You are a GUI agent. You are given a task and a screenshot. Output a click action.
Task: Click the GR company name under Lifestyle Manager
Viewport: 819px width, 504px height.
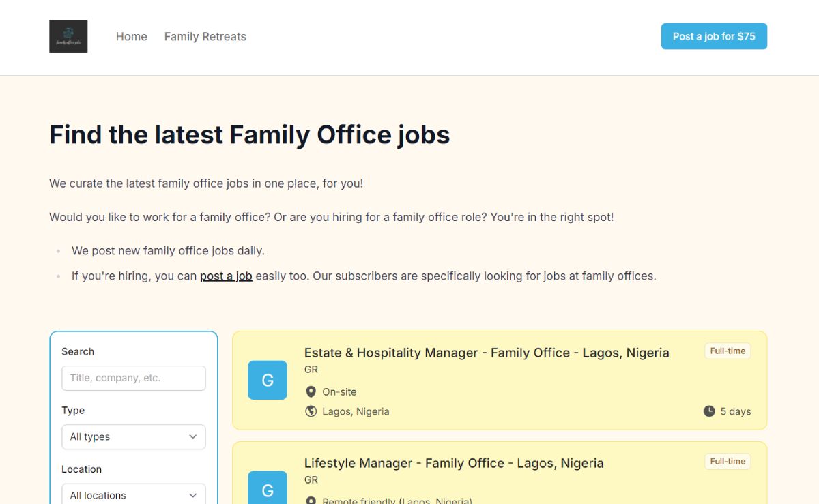coord(311,480)
